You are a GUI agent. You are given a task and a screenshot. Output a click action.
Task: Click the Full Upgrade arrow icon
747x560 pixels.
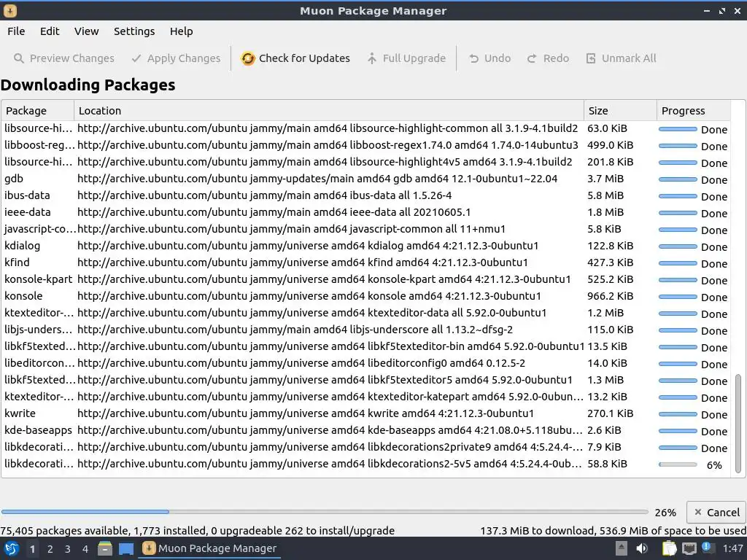pos(371,58)
